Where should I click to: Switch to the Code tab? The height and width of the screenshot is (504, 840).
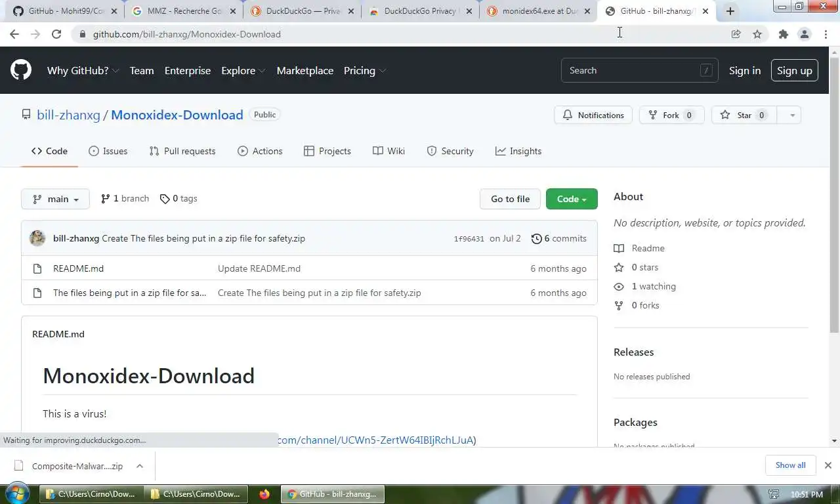(49, 151)
